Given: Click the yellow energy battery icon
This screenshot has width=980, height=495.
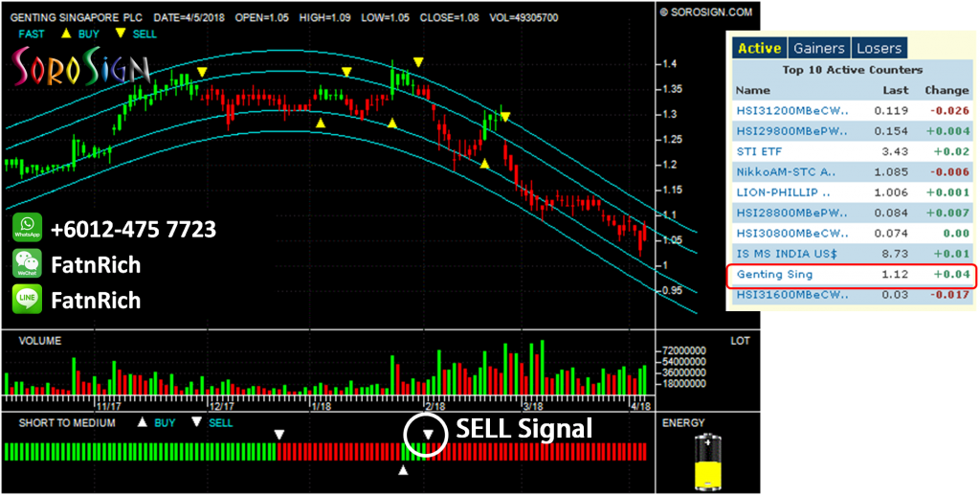Looking at the screenshot, I should (x=707, y=461).
